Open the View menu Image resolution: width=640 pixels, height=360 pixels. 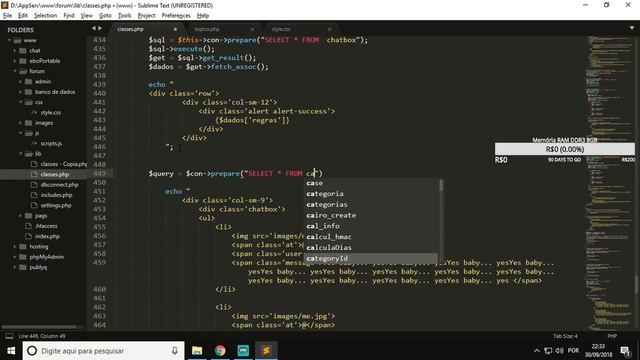point(87,16)
